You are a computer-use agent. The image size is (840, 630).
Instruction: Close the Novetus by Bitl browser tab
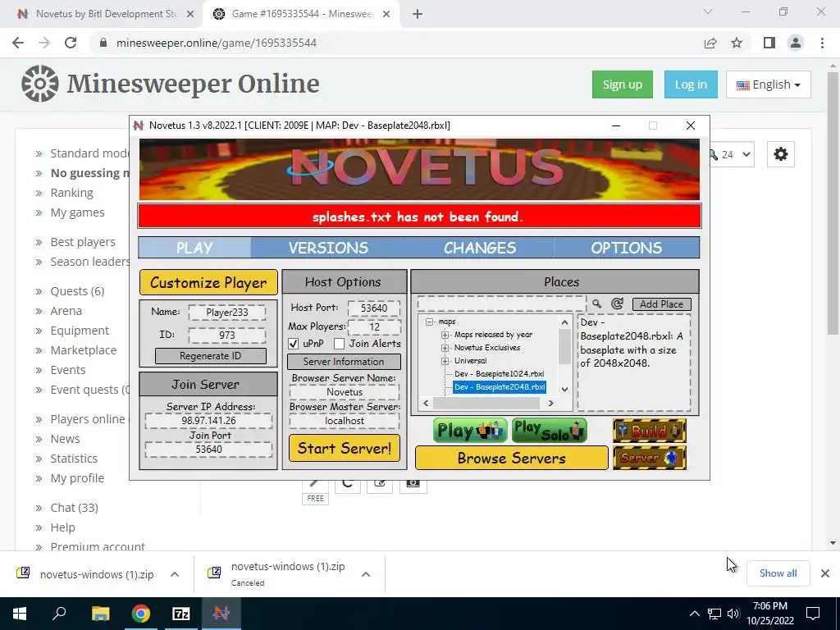190,15
